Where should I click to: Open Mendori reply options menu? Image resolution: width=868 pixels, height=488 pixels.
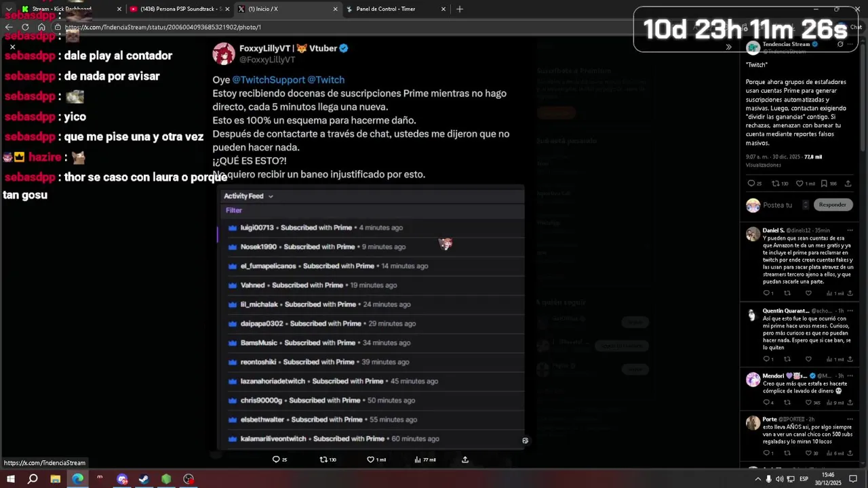coord(850,375)
